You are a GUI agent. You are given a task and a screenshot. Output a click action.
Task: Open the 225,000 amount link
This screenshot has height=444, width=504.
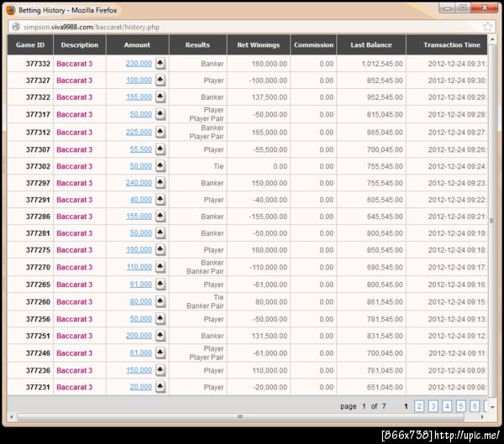(139, 132)
